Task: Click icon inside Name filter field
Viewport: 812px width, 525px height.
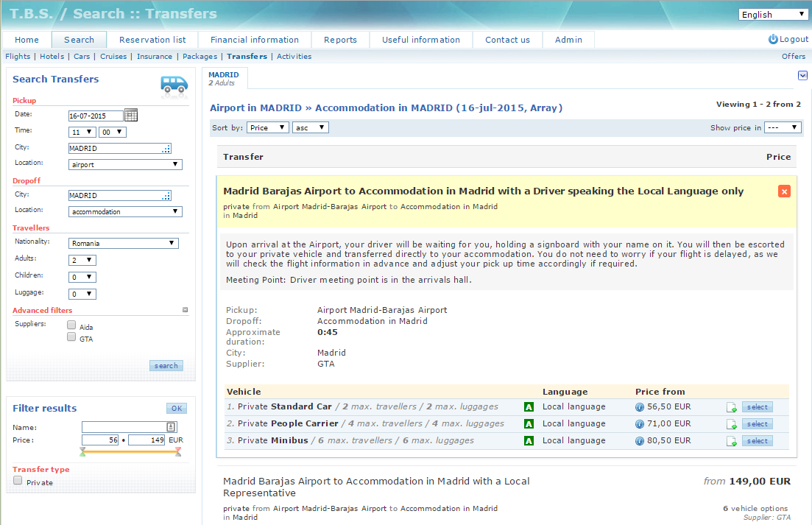Action: tap(171, 427)
